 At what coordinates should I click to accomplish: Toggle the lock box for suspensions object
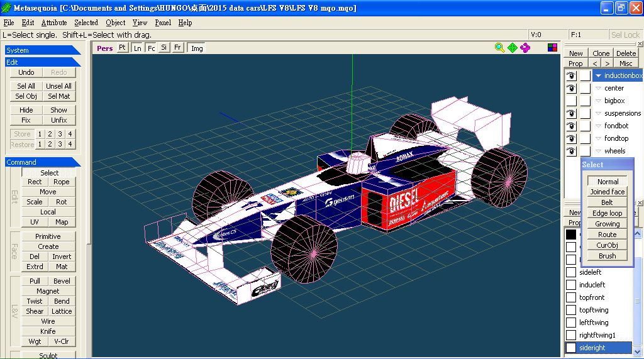point(585,113)
